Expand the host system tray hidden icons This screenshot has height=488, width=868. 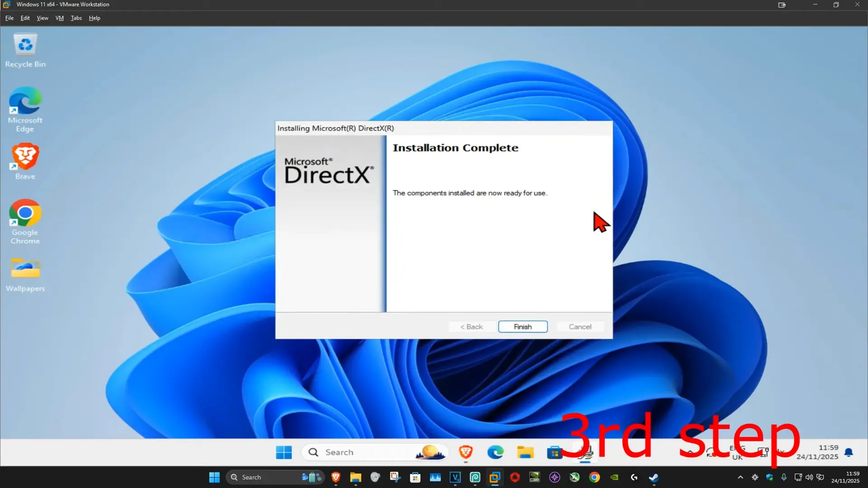pos(740,477)
